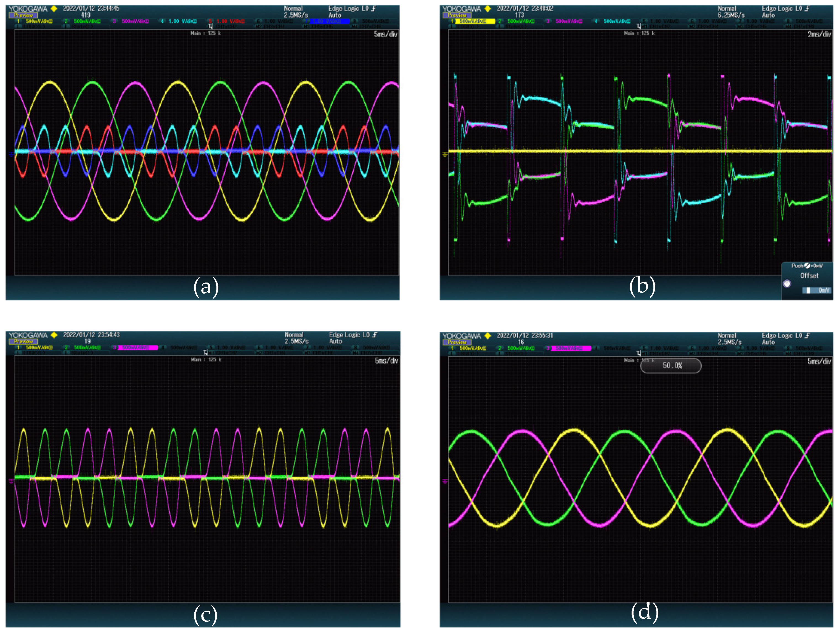Click the Offset 0mV slider bar
The width and height of the screenshot is (840, 633).
coord(817,290)
